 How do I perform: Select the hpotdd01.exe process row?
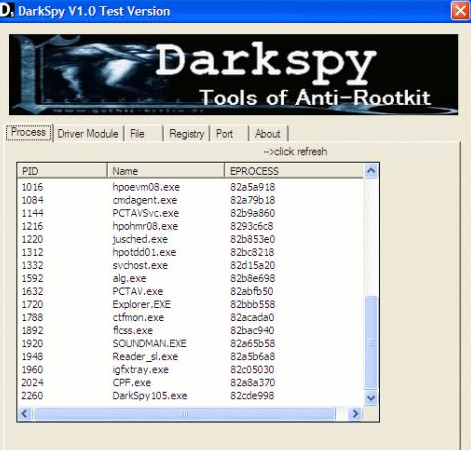pos(190,252)
